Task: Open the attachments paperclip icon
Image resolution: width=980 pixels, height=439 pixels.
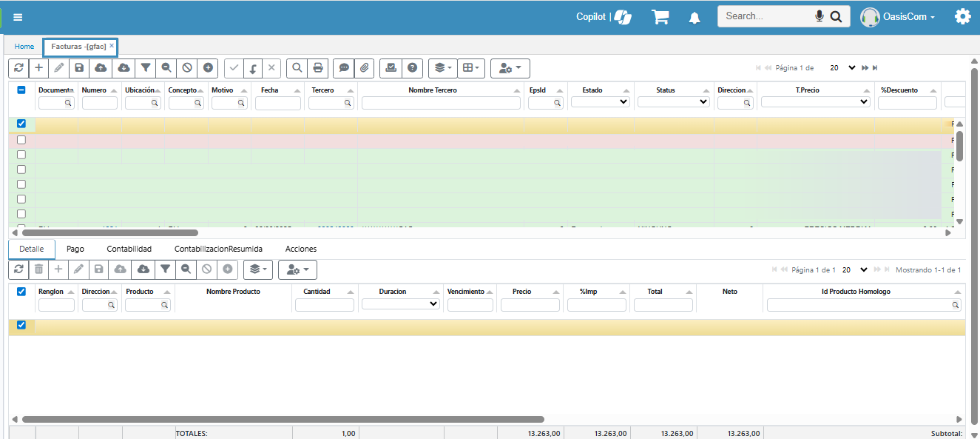Action: click(x=364, y=68)
